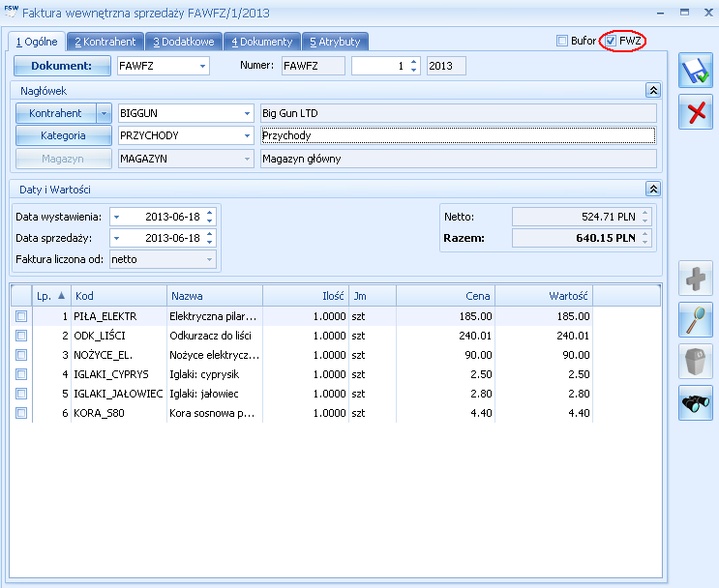719x588 pixels.
Task: Tick the checkbox for row NOŻYCE_EL.
Action: [x=21, y=355]
